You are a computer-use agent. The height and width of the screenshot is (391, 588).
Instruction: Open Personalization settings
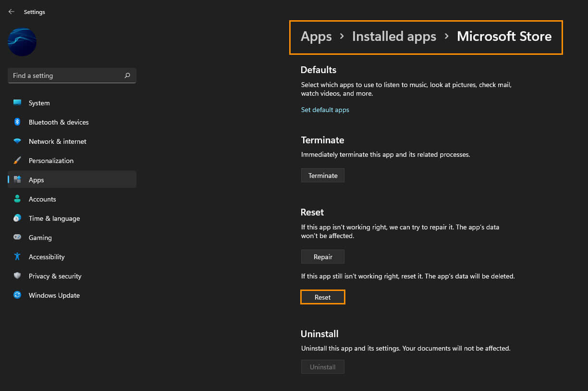(x=51, y=161)
